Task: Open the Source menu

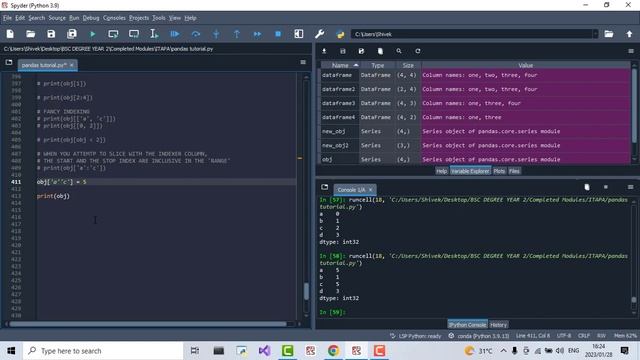Action: tap(57, 18)
